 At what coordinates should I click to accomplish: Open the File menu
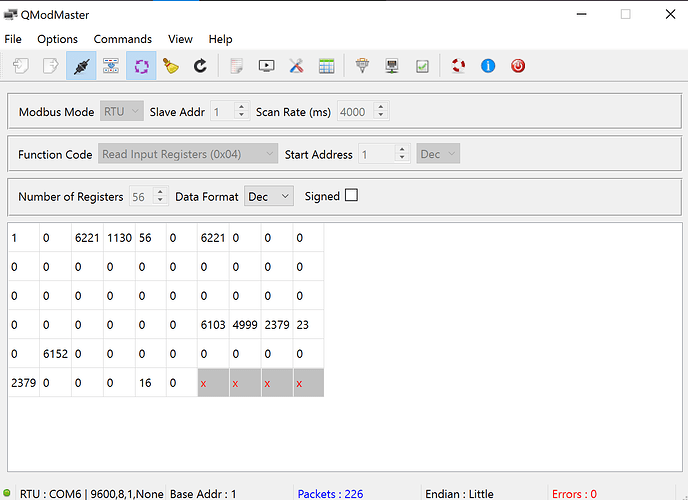(x=13, y=39)
